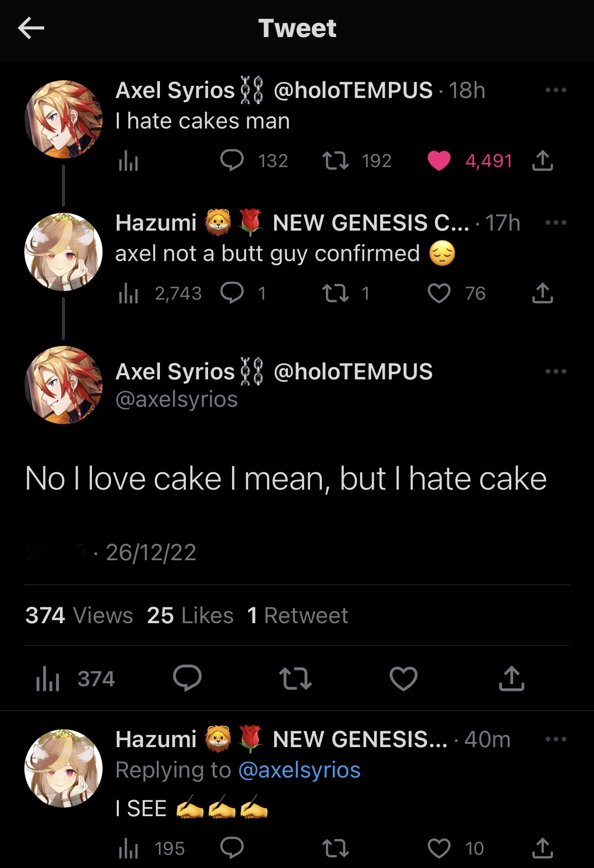This screenshot has width=594, height=868.
Task: Like the "butt guy confirmed" reply
Action: coord(439,294)
